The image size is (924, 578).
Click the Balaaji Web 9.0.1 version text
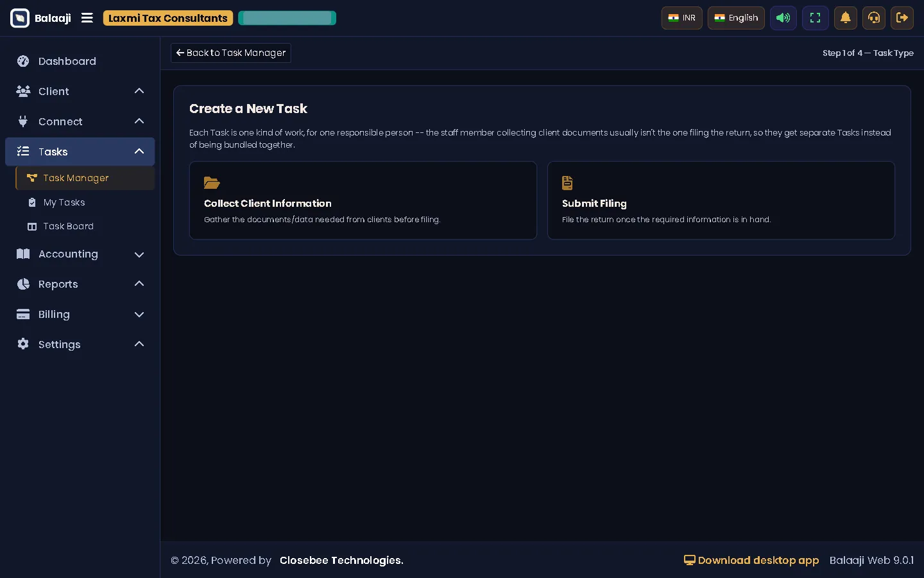[x=871, y=560]
